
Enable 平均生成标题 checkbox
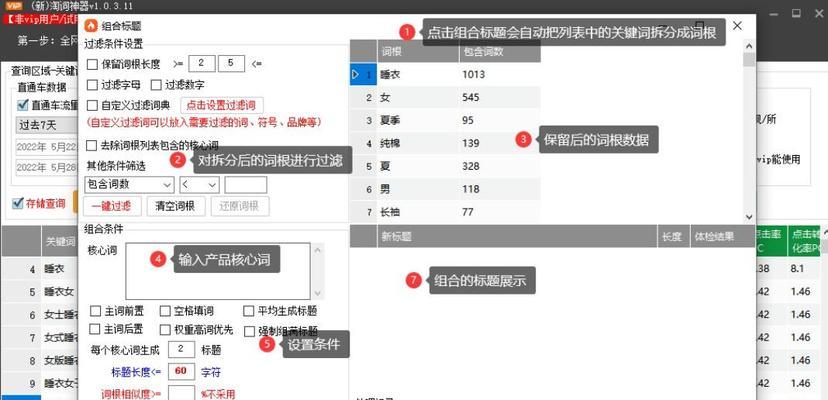249,311
